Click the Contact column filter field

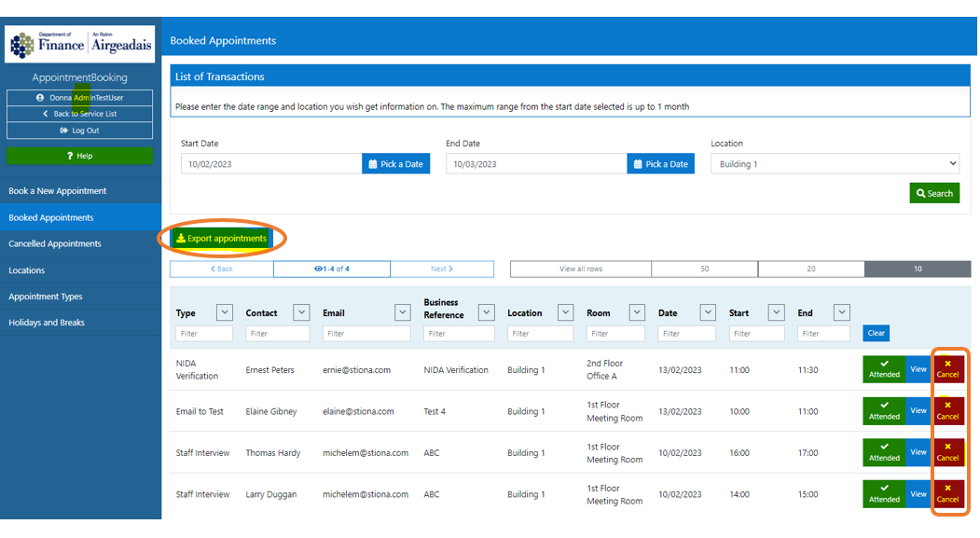pos(277,334)
